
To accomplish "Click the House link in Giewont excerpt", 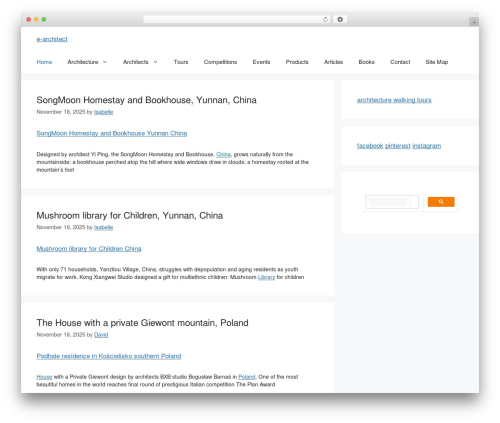I will click(x=44, y=377).
